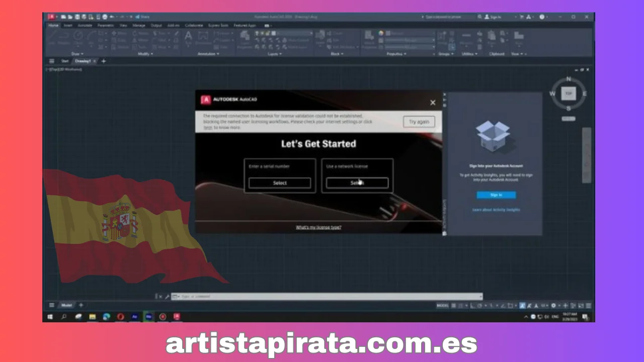
Task: Click Select under Enter a serial number
Action: (280, 183)
